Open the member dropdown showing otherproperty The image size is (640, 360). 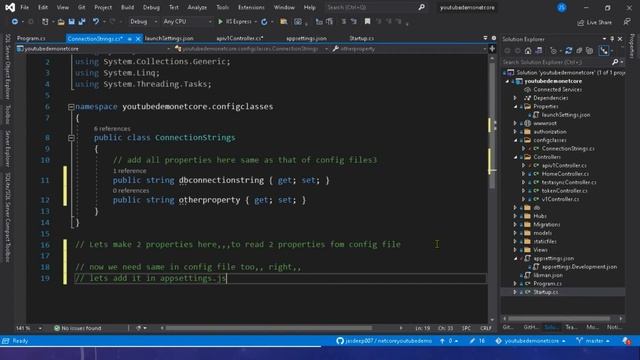click(x=409, y=49)
